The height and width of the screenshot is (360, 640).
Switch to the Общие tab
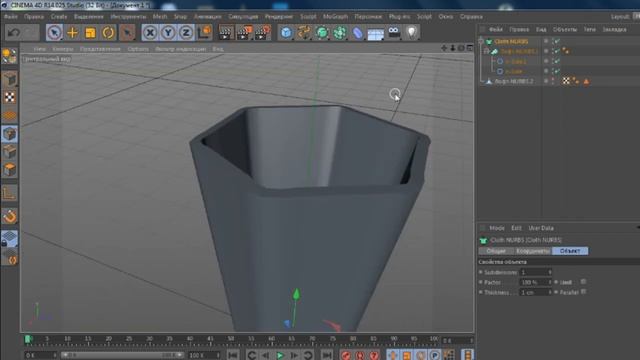[x=496, y=251]
